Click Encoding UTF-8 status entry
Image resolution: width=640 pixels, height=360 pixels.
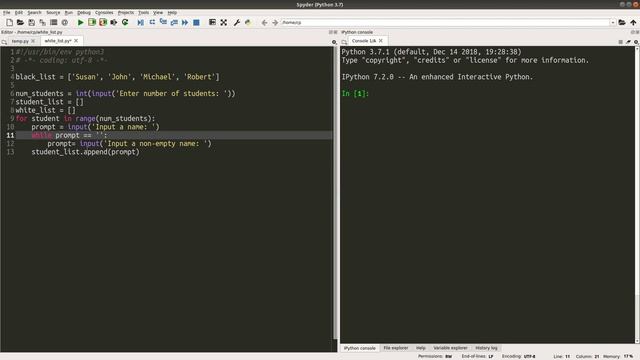[x=518, y=356]
